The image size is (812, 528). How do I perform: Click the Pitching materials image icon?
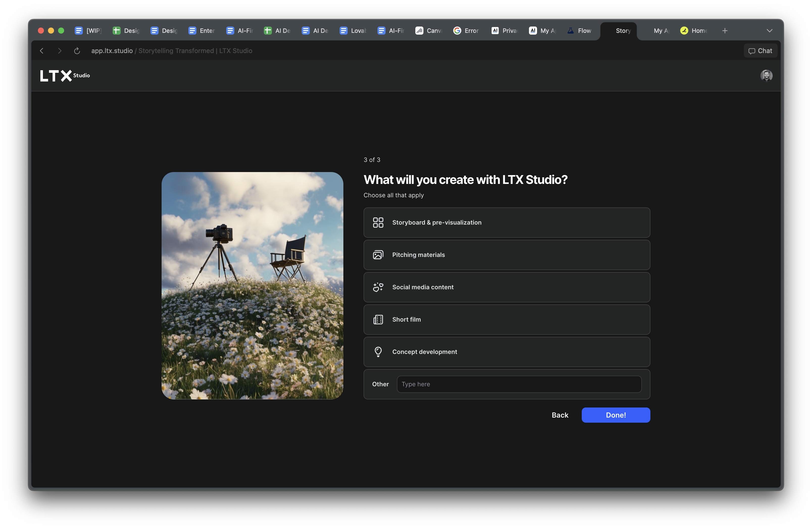tap(378, 255)
